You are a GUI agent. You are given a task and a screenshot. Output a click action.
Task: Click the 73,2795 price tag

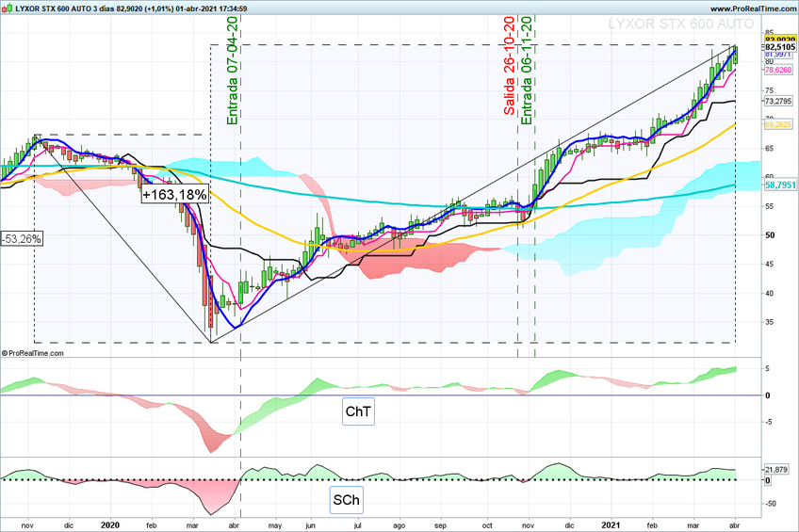coord(778,101)
